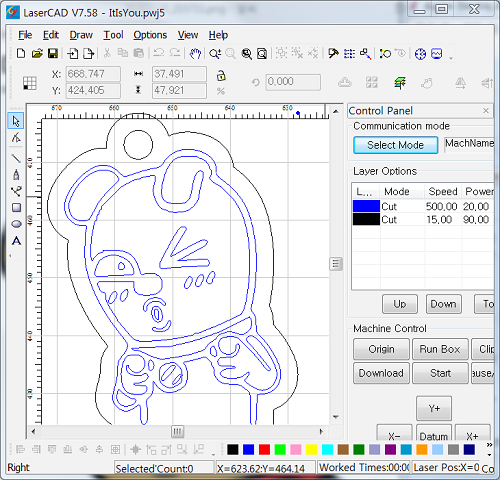500x480 pixels.
Task: Select the node edit tool
Action: (x=16, y=137)
